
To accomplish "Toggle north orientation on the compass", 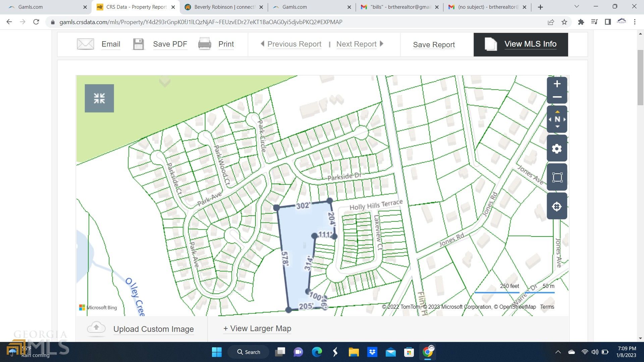I will point(557,119).
